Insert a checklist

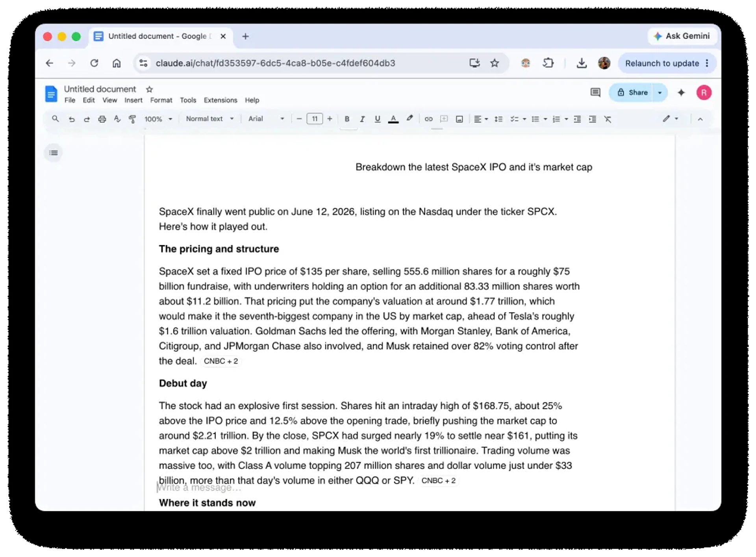[514, 119]
